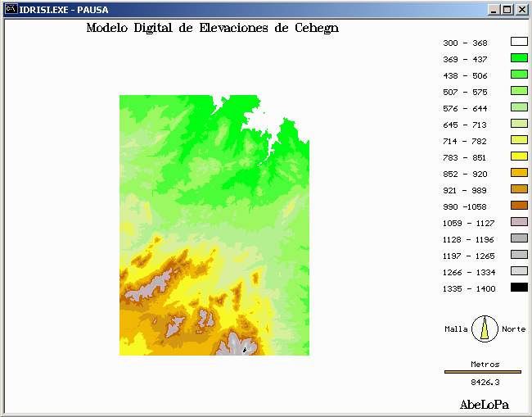Viewport: 532px width, 417px height.
Task: Select the orange 852 - 920 color box
Action: pos(519,173)
